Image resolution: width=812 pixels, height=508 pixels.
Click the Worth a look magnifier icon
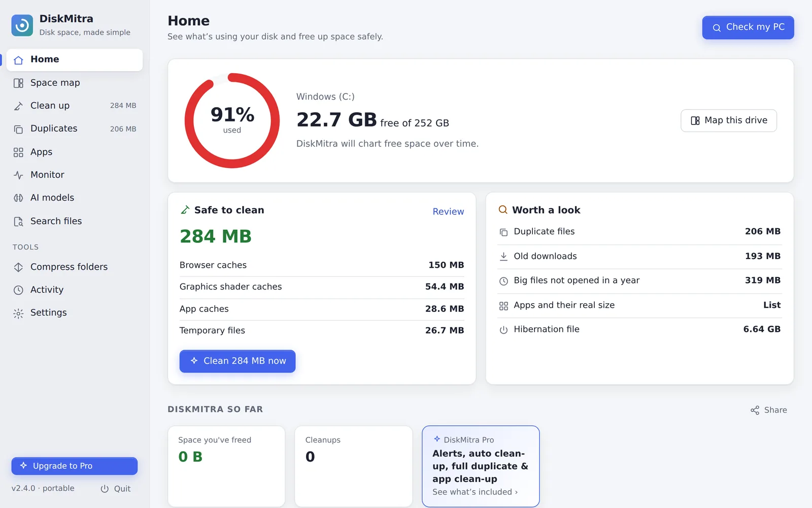(503, 210)
